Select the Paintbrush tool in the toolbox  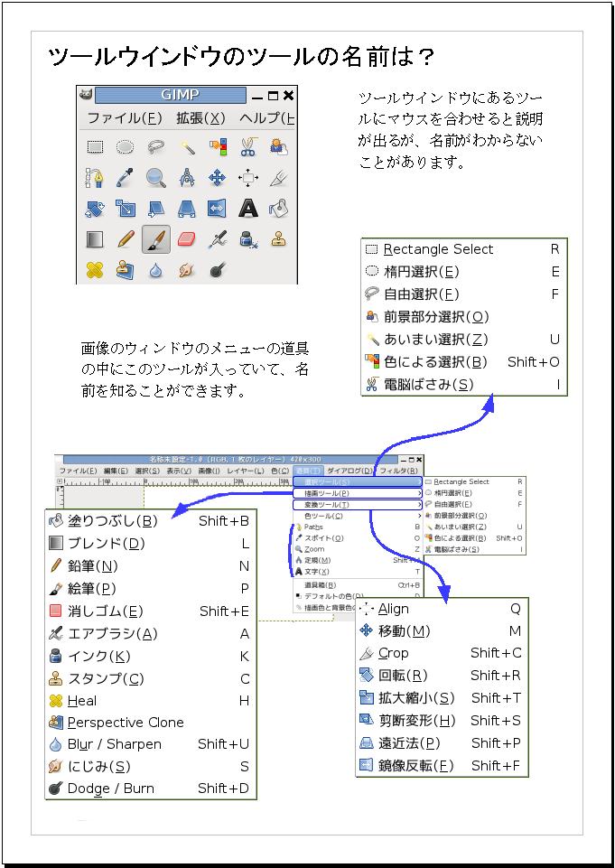tap(156, 239)
